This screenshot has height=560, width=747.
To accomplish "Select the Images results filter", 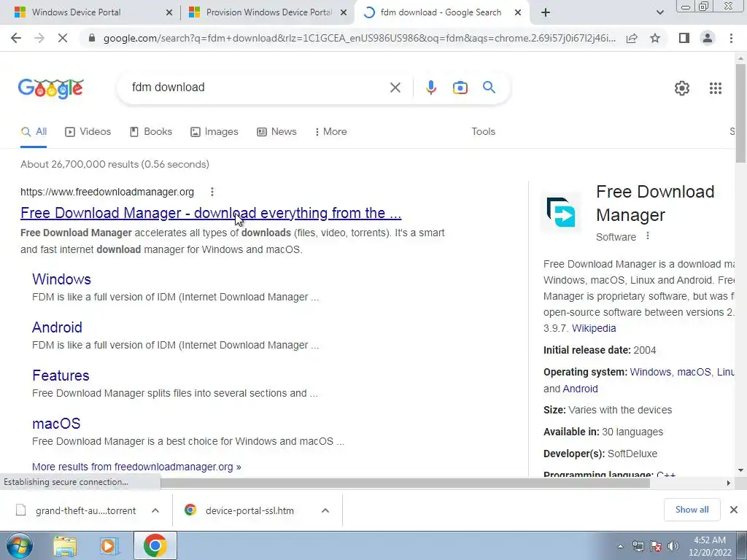I will point(214,132).
